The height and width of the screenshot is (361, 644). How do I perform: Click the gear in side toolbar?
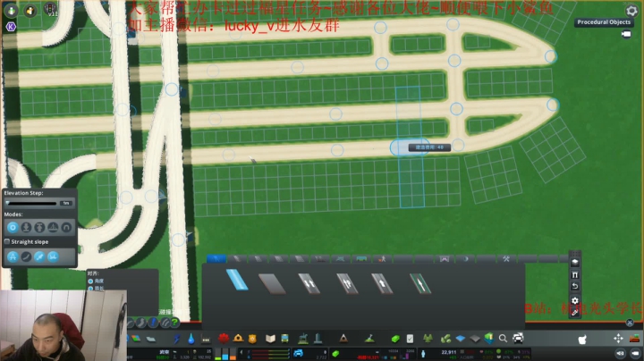point(574,300)
